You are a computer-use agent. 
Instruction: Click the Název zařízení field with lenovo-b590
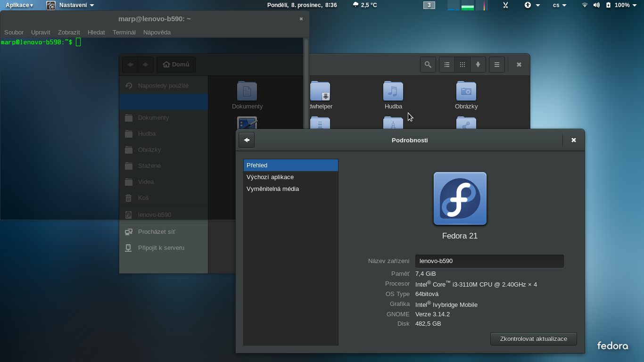[x=489, y=261]
